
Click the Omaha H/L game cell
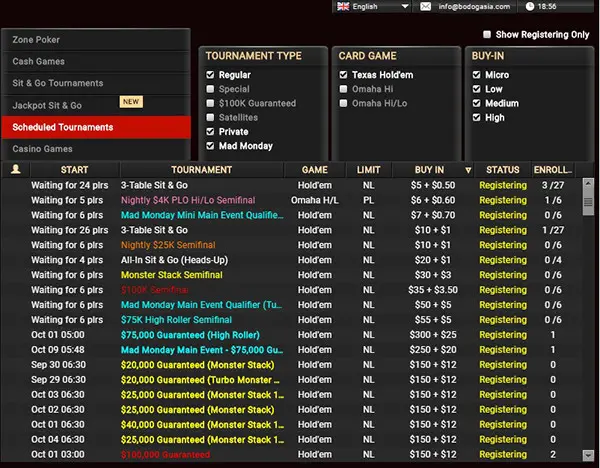click(315, 200)
